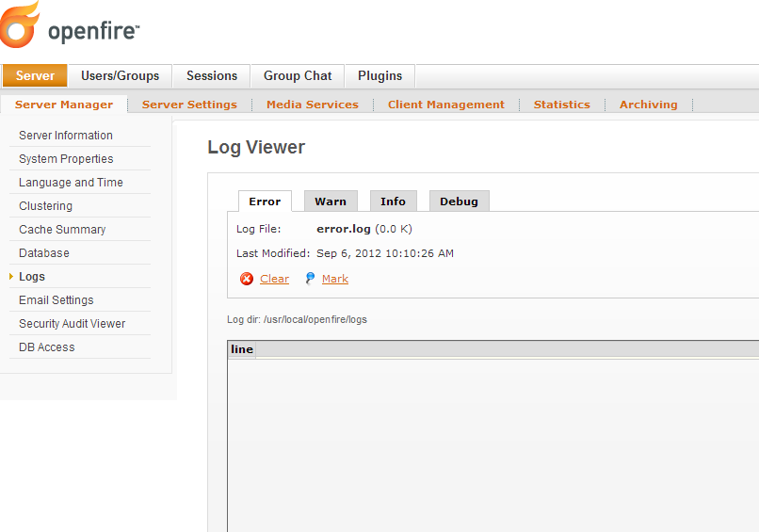The height and width of the screenshot is (532, 759).
Task: Open Language and Time settings
Action: [x=71, y=183]
